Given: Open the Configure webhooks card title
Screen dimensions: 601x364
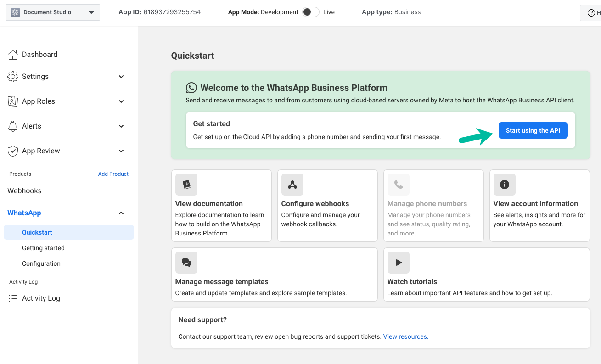Looking at the screenshot, I should tap(315, 204).
